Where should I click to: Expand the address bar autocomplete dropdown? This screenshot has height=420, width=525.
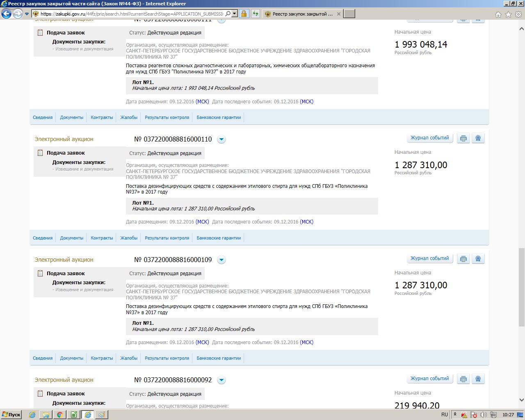click(x=235, y=14)
